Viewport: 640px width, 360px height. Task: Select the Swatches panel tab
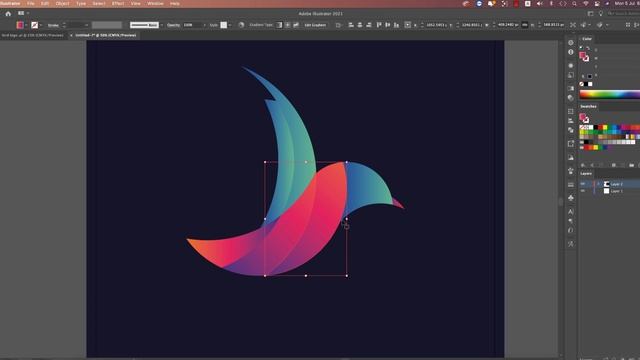tap(589, 107)
